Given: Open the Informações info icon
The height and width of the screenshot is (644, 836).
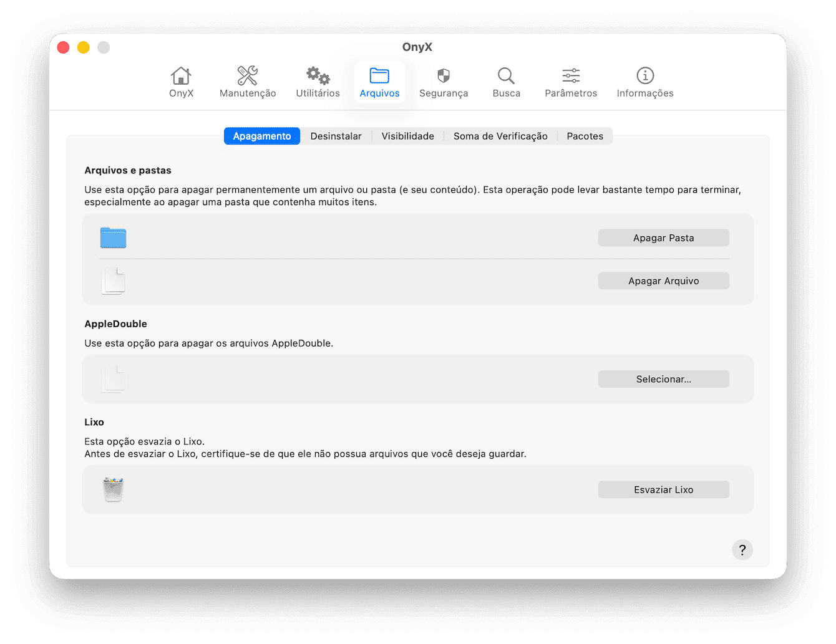Looking at the screenshot, I should [x=645, y=82].
